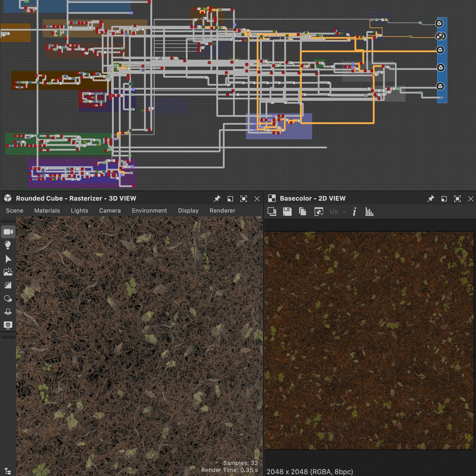The height and width of the screenshot is (476, 476).
Task: Toggle the histogram display in 2D view
Action: 369,211
